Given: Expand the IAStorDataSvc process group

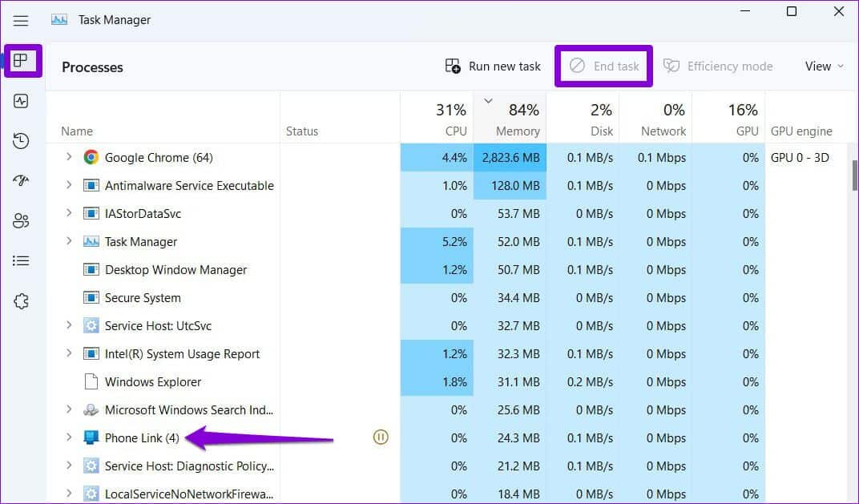Looking at the screenshot, I should point(69,212).
